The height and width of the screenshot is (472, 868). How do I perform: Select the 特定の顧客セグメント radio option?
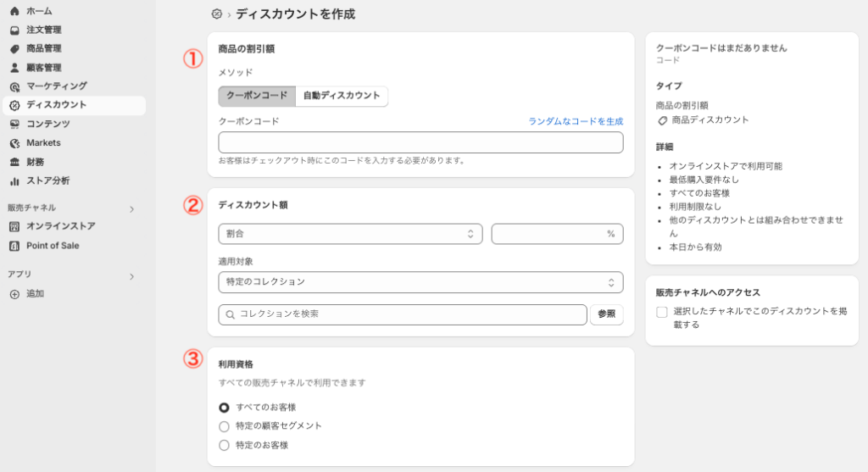[224, 426]
